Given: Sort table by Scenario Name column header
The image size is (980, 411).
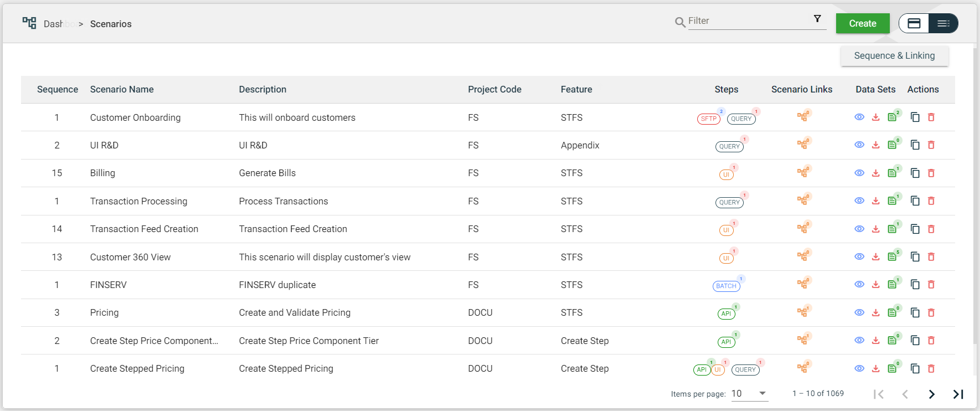Looking at the screenshot, I should [x=122, y=89].
